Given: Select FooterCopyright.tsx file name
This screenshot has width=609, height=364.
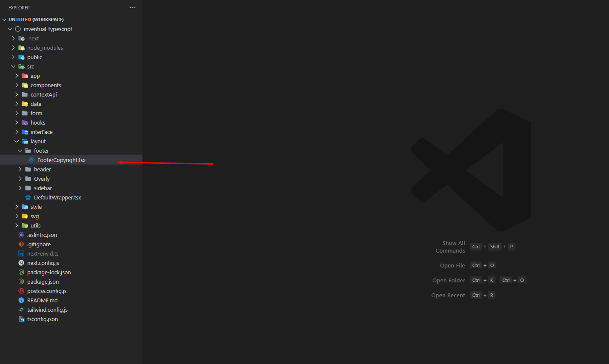Looking at the screenshot, I should coord(61,160).
